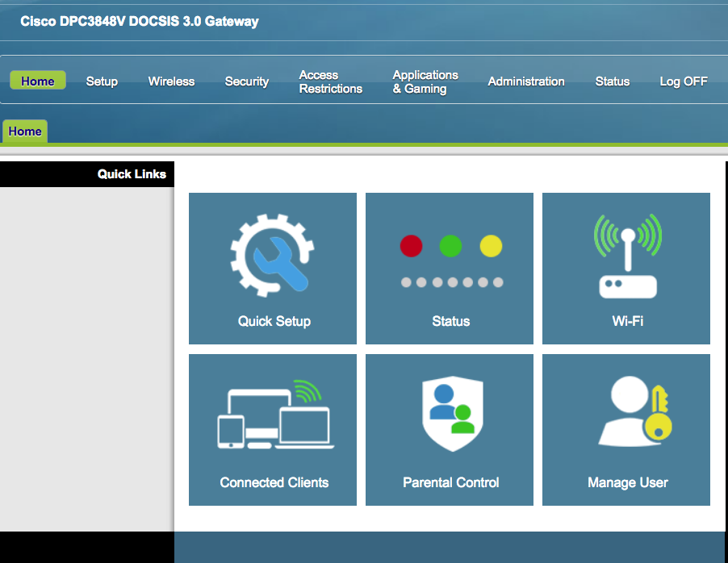Click the Cisco DPC3848V DOCSIS 3.0 Gateway title
This screenshot has height=563, width=728.
point(140,21)
